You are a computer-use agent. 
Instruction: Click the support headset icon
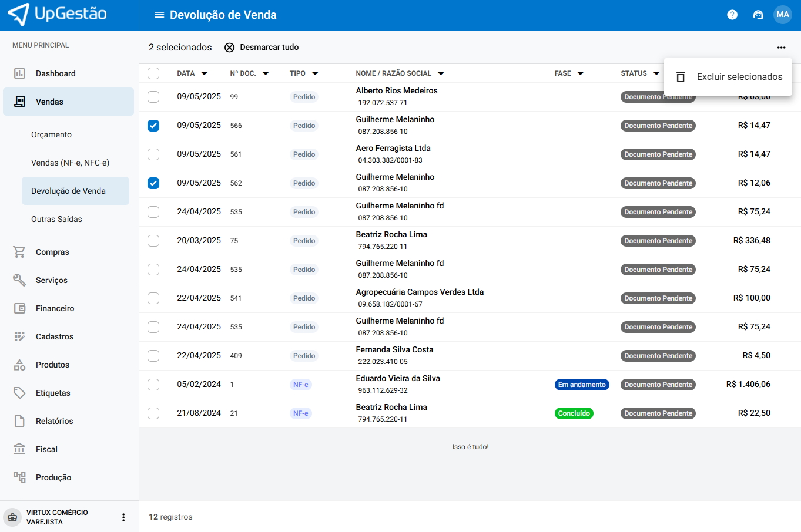click(758, 15)
